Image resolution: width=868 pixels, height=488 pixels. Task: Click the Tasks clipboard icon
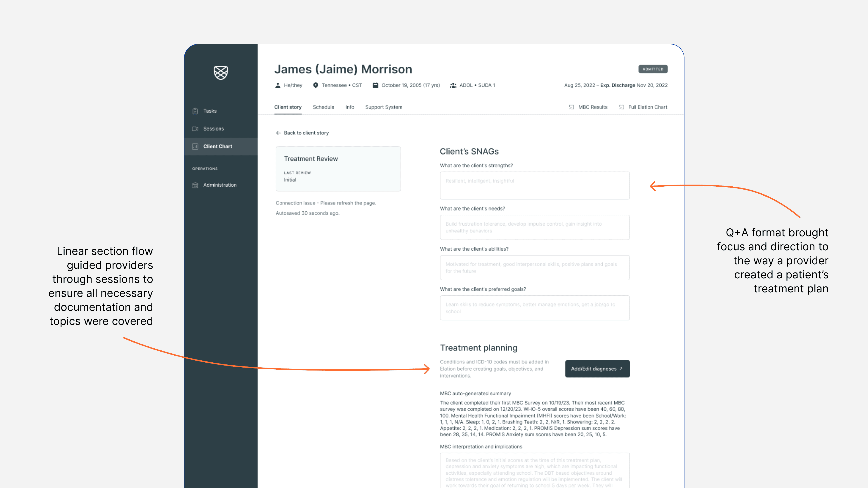tap(195, 111)
